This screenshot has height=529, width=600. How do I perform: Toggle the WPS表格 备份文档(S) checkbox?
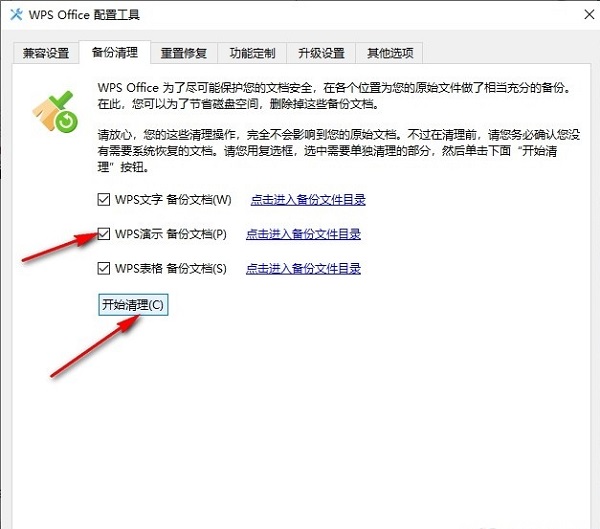(x=105, y=268)
